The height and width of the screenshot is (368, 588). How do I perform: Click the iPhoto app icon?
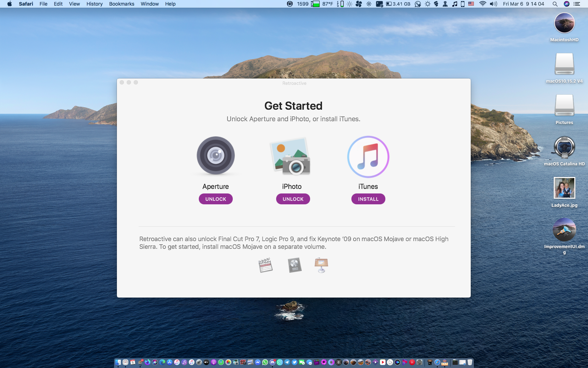290,156
